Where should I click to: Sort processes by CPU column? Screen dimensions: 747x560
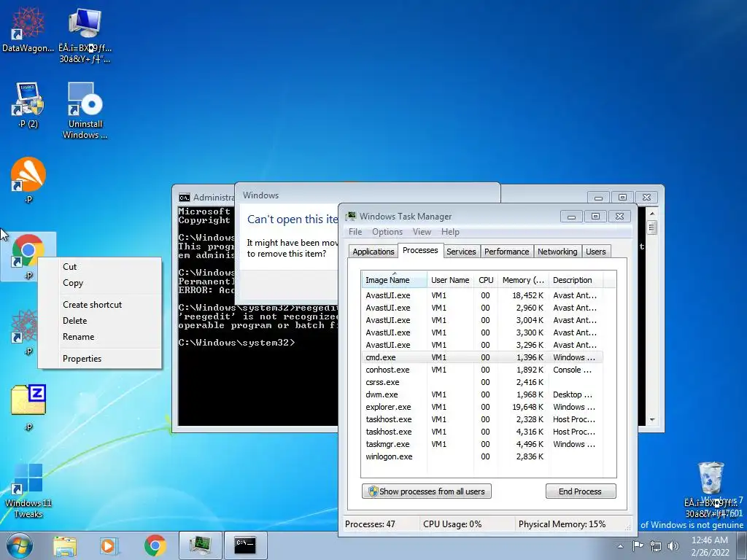[x=486, y=280]
